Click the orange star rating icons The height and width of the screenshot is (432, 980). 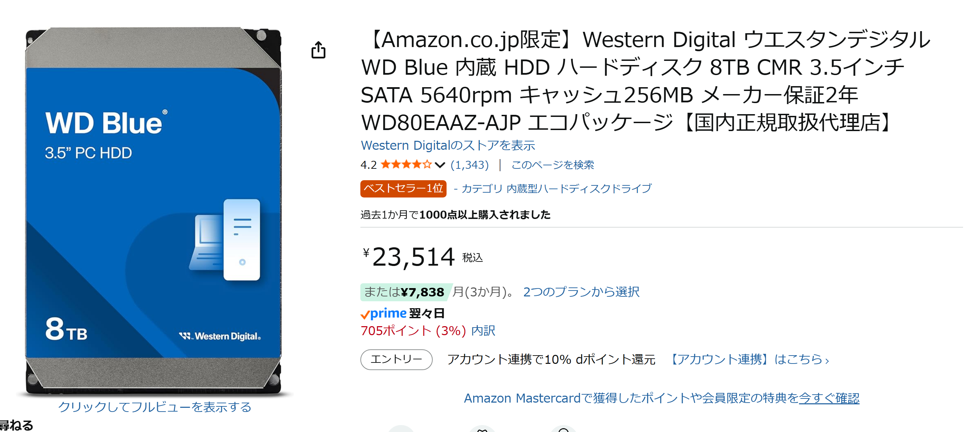(406, 165)
